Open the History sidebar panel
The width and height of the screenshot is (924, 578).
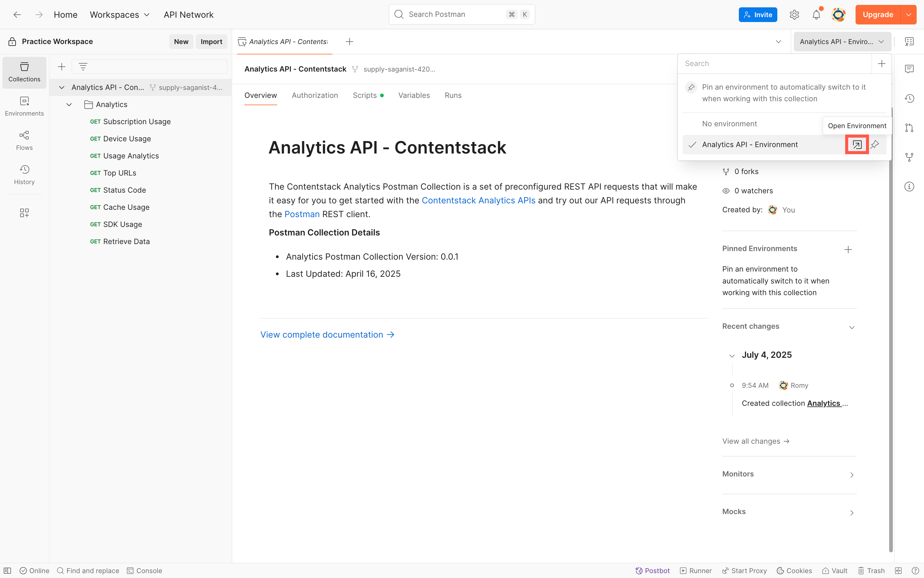24,175
